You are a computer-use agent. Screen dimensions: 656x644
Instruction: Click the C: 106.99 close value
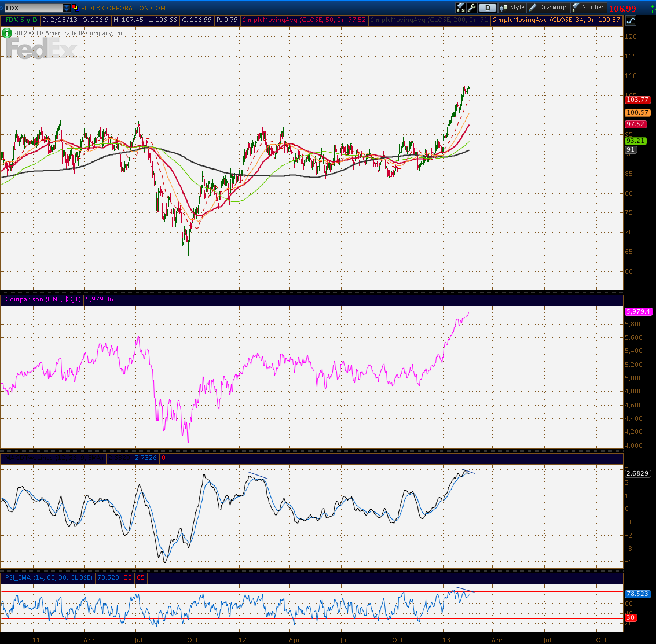[197, 20]
